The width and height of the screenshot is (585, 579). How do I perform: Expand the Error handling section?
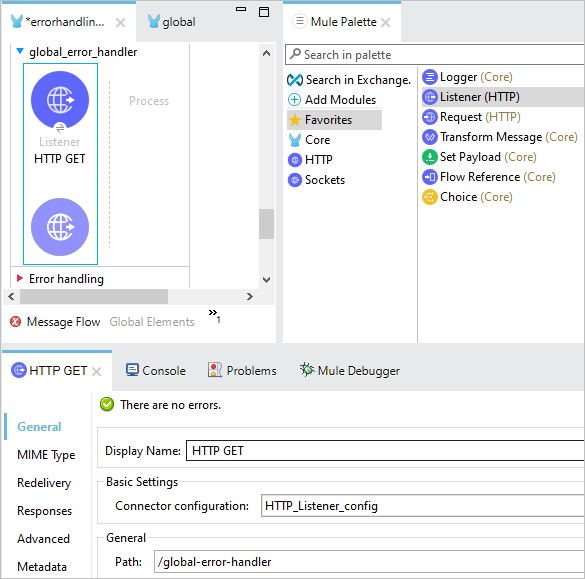20,278
